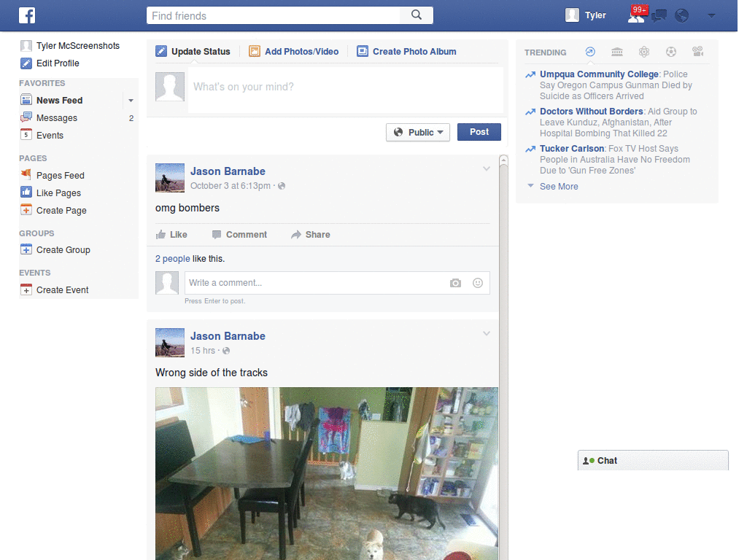Click the October 3 at 6:13pm timestamp
747x560 pixels.
(x=230, y=186)
